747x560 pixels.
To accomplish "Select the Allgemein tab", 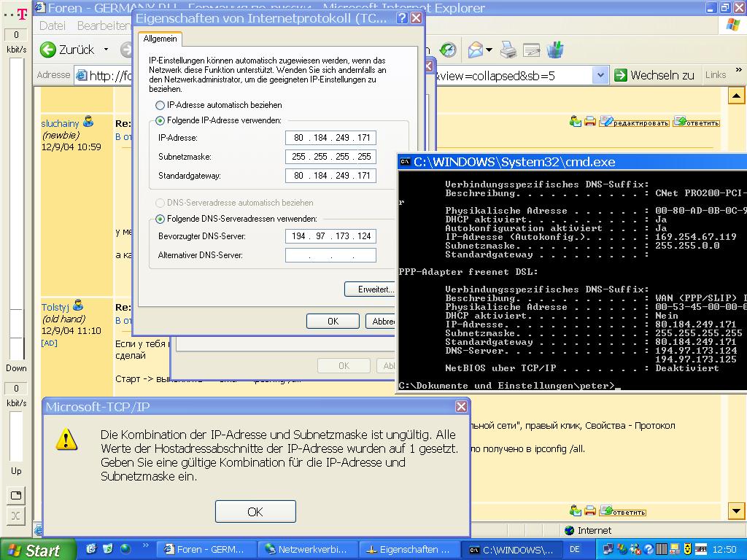I will pos(160,39).
